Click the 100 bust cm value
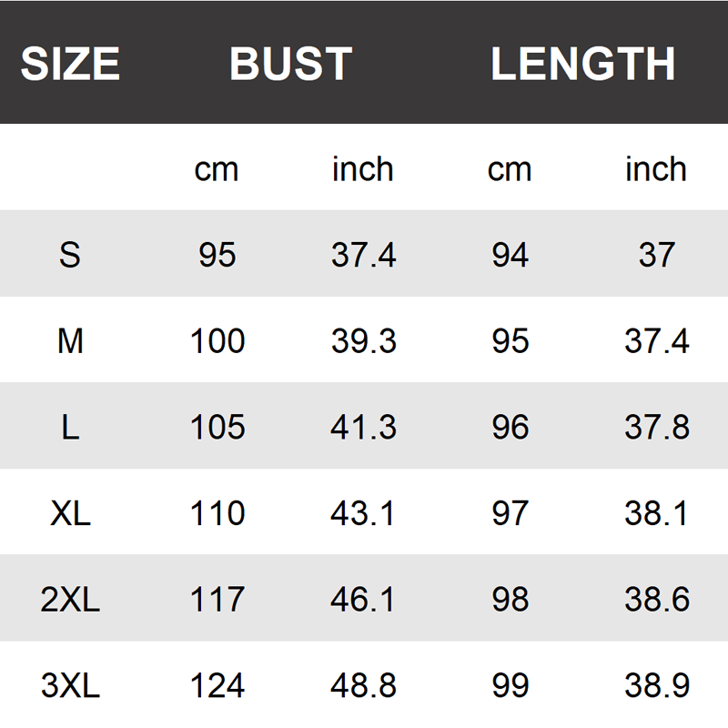Screen dimensions: 728x728 pyautogui.click(x=217, y=341)
